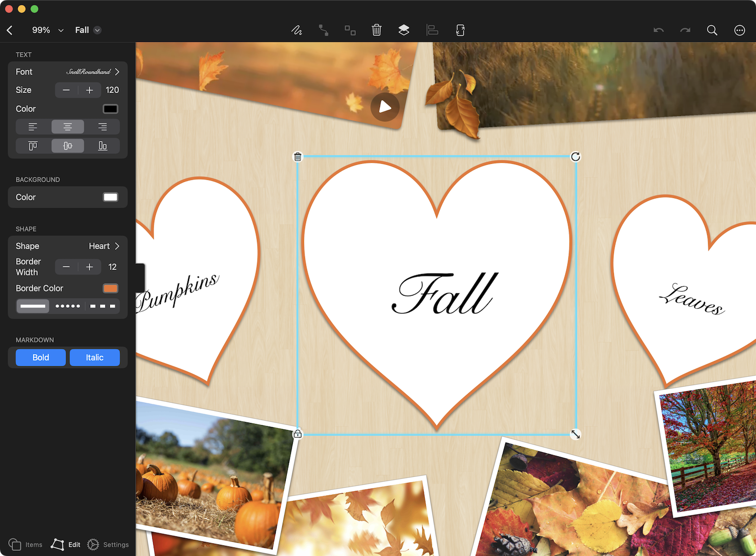Select solid border line style
This screenshot has height=556, width=756.
[x=33, y=306]
